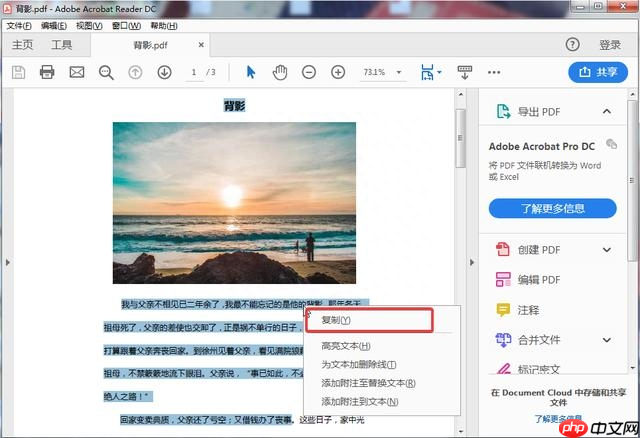Image resolution: width=640 pixels, height=438 pixels.
Task: Click the 73.1% zoom value field
Action: coord(374,73)
